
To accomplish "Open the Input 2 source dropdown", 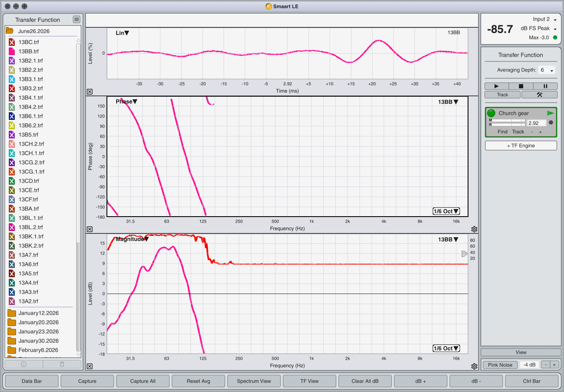I will pos(545,19).
